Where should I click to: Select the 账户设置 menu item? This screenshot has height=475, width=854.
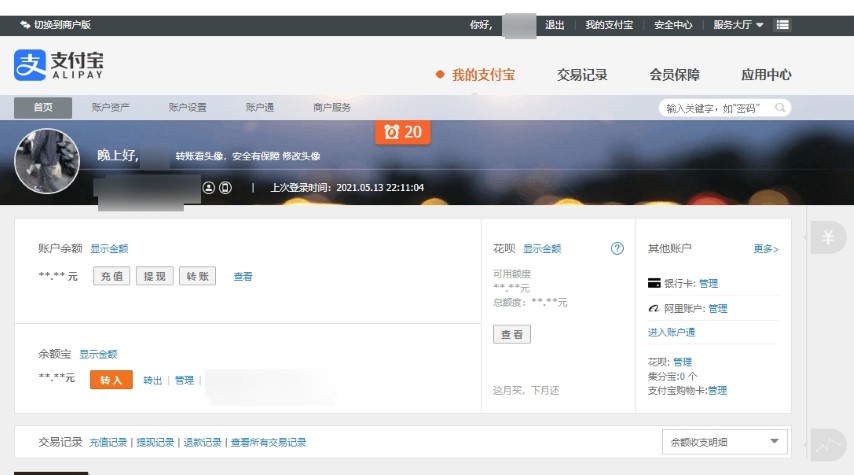pyautogui.click(x=187, y=108)
